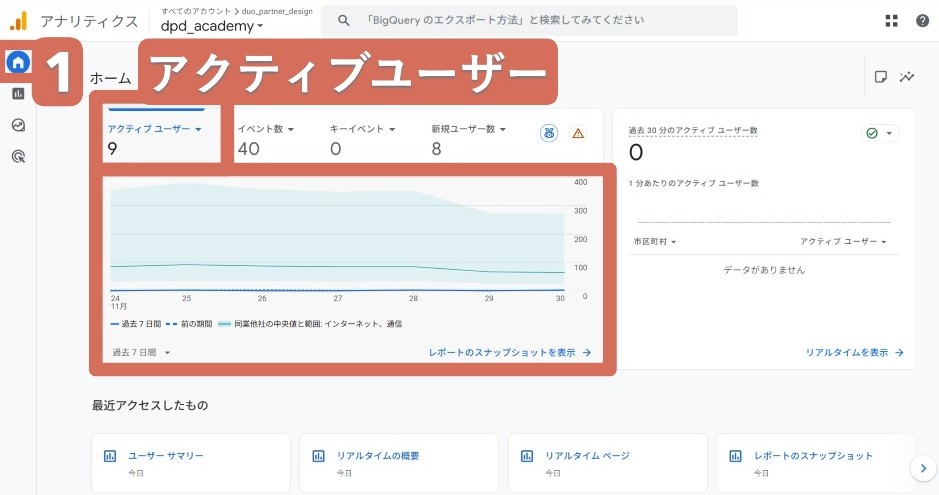Expand the dpd_academy account selector

[x=212, y=27]
